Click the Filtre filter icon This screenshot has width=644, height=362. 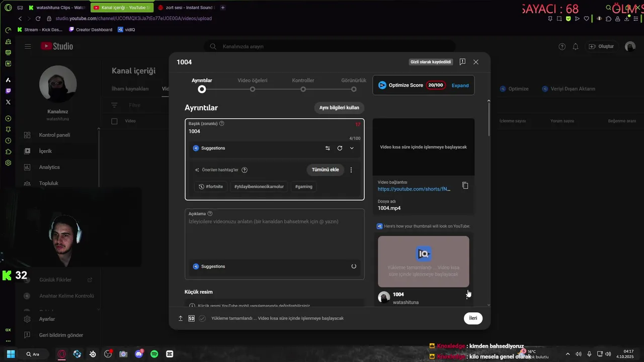coord(114,105)
